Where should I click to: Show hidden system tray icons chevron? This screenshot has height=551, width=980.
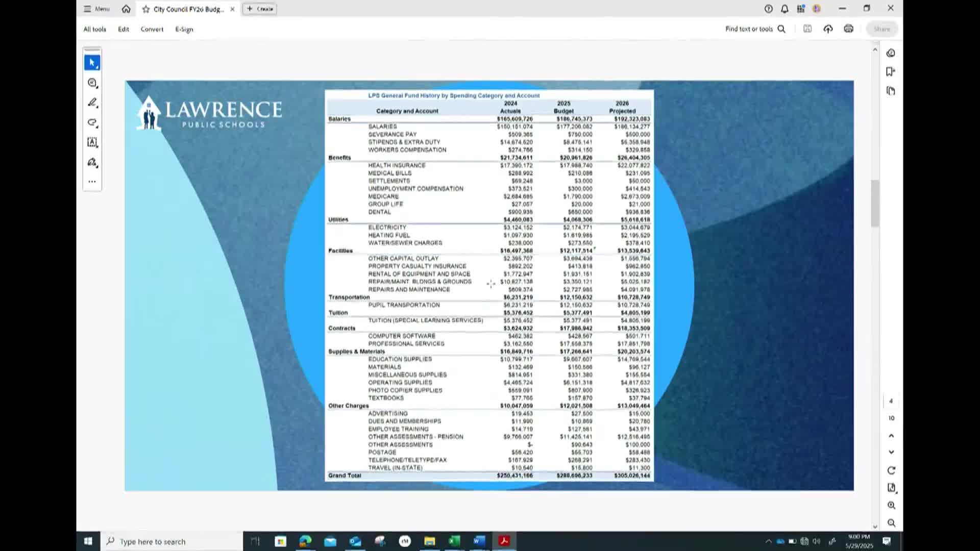768,541
